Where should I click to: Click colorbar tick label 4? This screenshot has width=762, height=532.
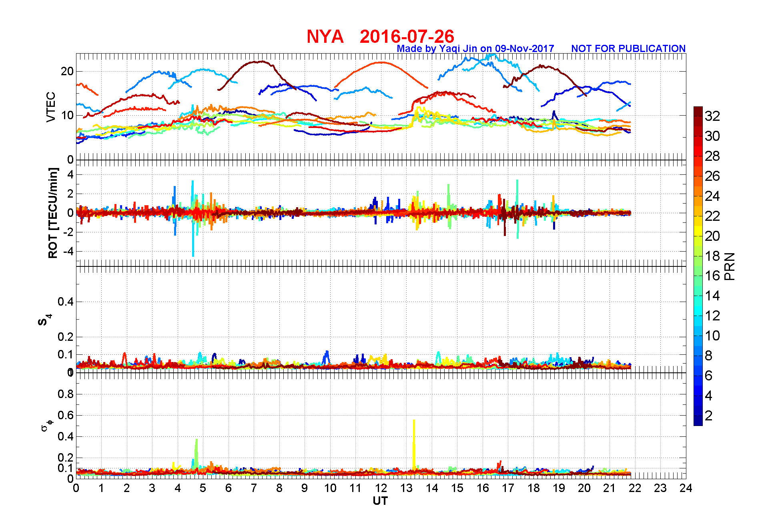(x=709, y=396)
